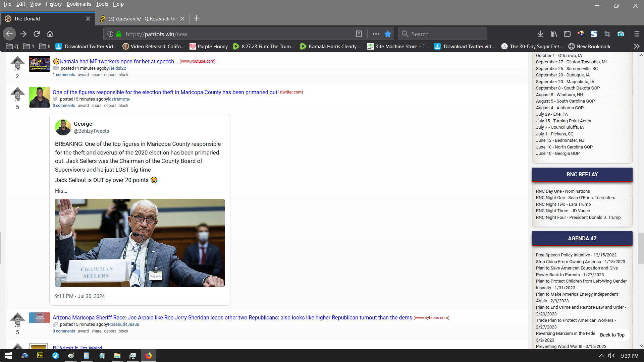Show site information icon in address bar
Screen dimensions: 644x362
click(110, 34)
